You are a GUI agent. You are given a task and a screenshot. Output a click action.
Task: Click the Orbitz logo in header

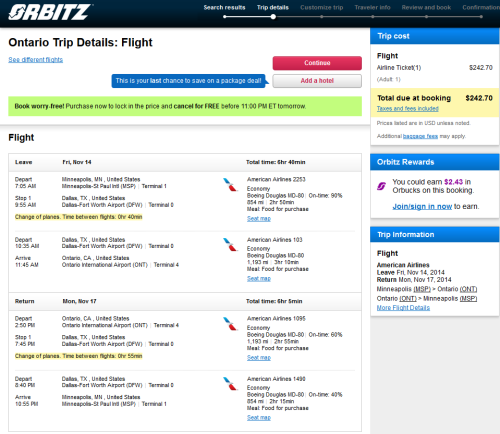point(50,12)
